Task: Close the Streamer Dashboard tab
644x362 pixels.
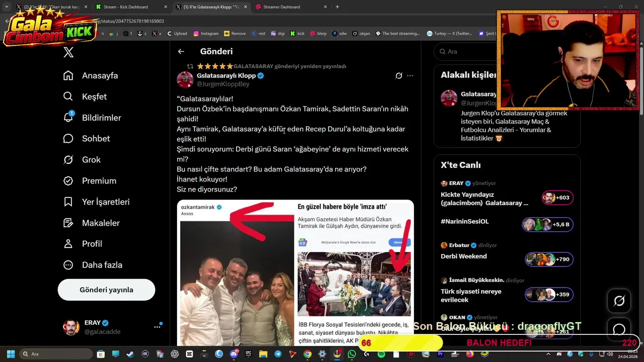Action: tap(325, 7)
